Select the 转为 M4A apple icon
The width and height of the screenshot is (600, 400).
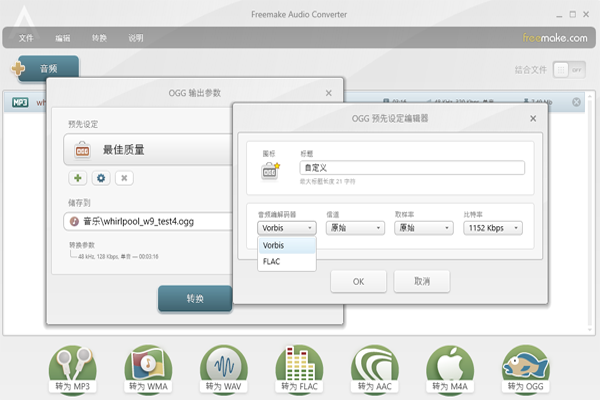click(x=450, y=370)
